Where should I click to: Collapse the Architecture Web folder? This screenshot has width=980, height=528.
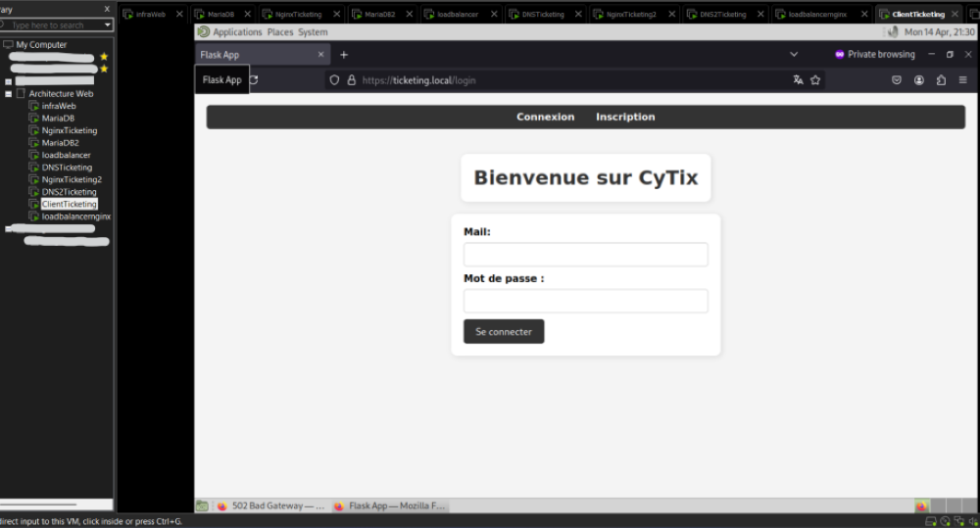pos(9,94)
